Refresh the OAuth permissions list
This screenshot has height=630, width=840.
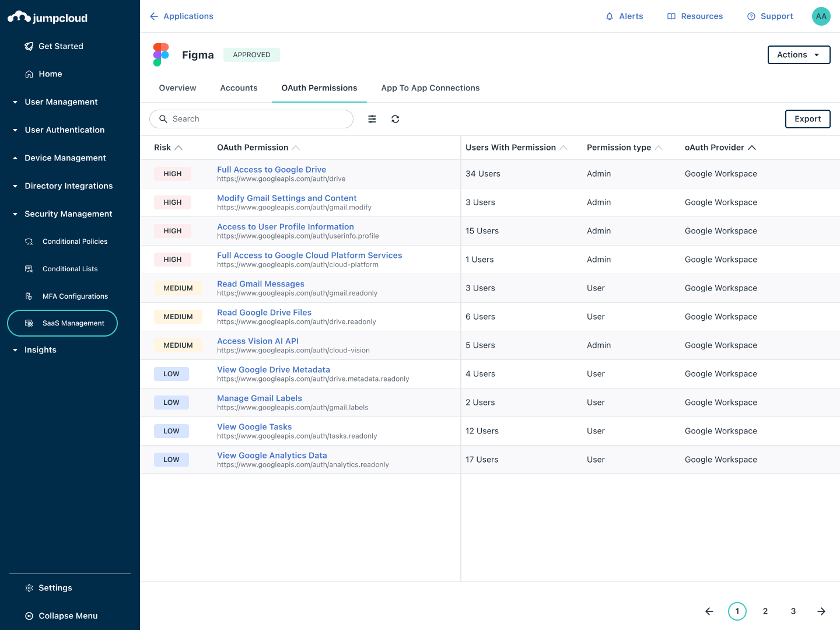(x=395, y=119)
